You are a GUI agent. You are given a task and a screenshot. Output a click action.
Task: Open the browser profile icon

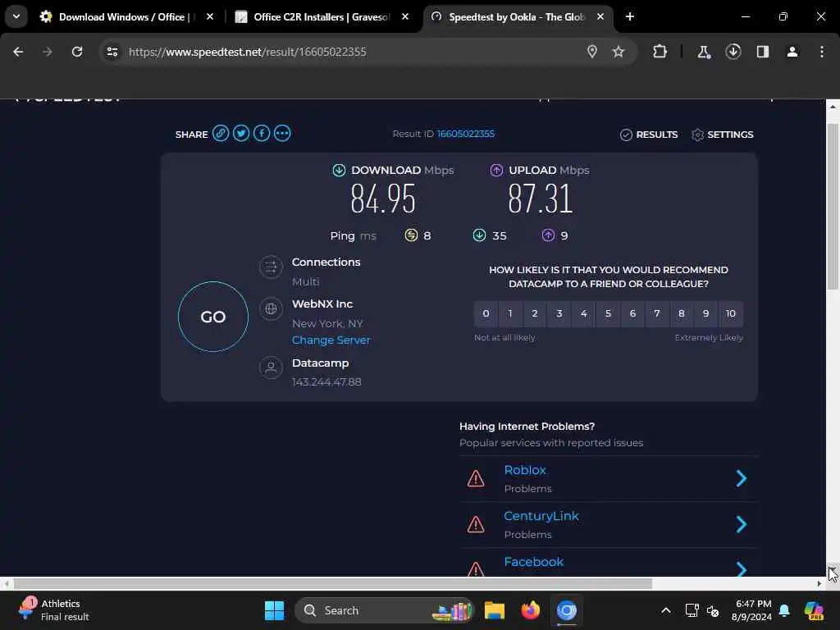pos(792,52)
